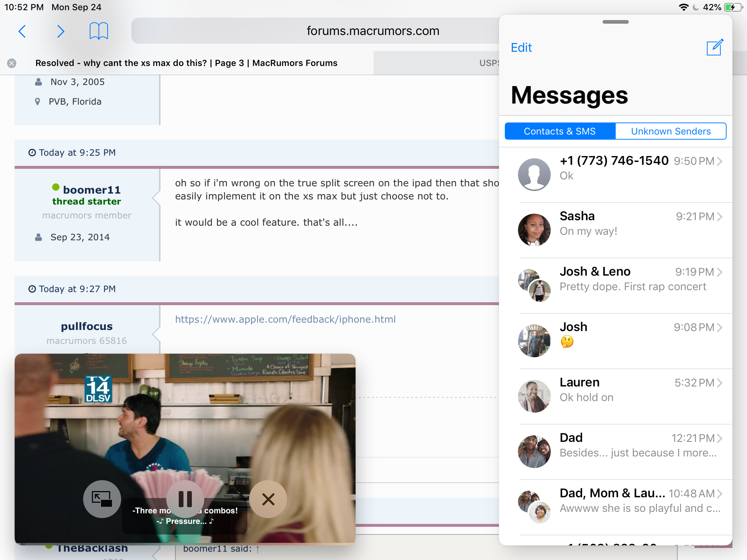The image size is (747, 560).
Task: Tap Wi-Fi icon in status bar
Action: (683, 7)
